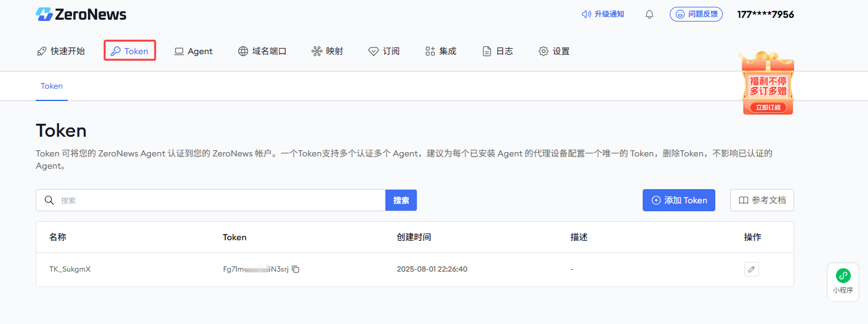Screen dimensions: 868x324
Task: Open the 立即订阅 gift promotion banner
Action: point(768,84)
